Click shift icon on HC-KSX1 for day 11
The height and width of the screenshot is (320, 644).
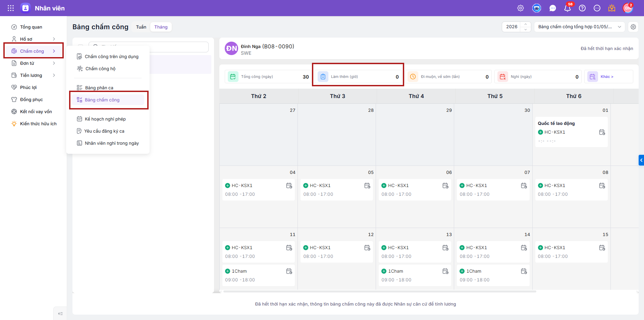tap(289, 248)
